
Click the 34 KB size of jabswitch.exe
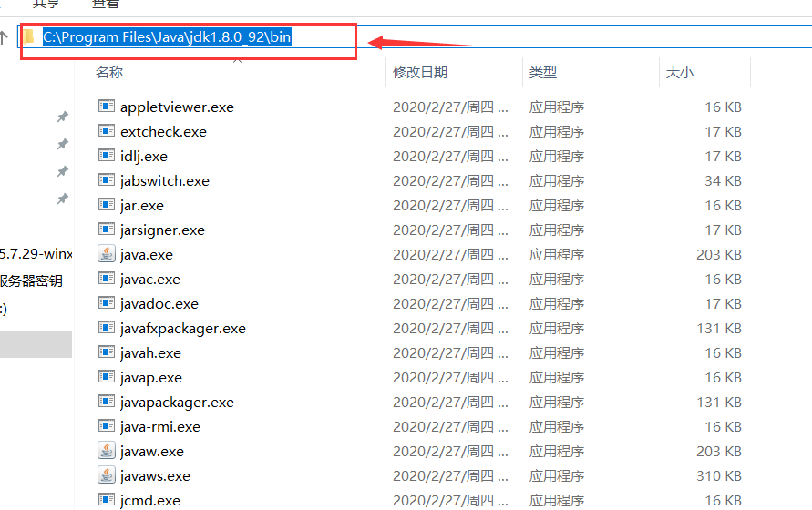723,180
